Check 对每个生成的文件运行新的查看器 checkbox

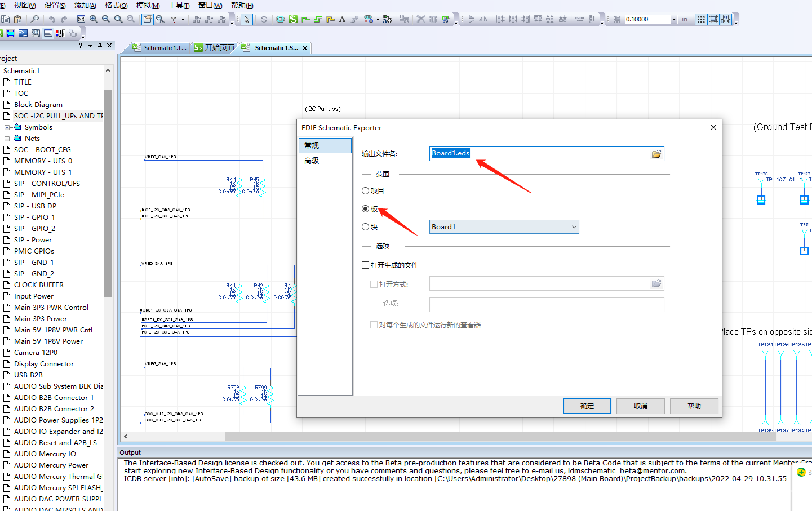(x=374, y=325)
